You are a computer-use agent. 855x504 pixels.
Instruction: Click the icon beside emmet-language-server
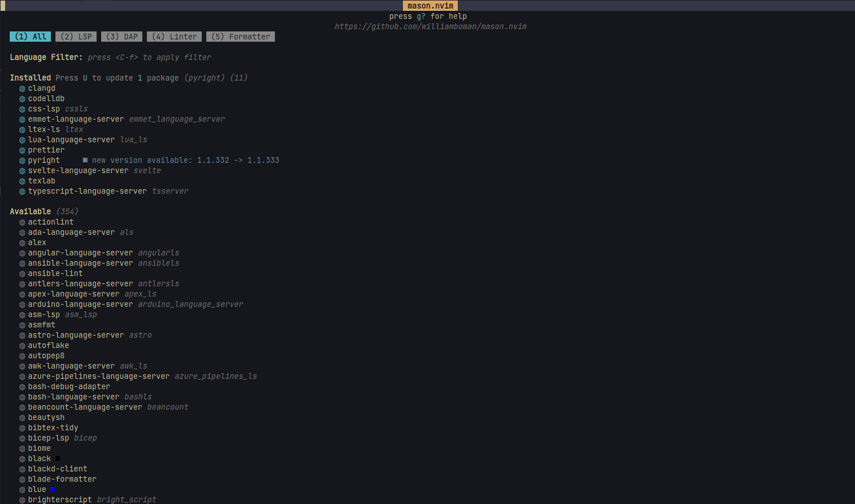click(22, 119)
